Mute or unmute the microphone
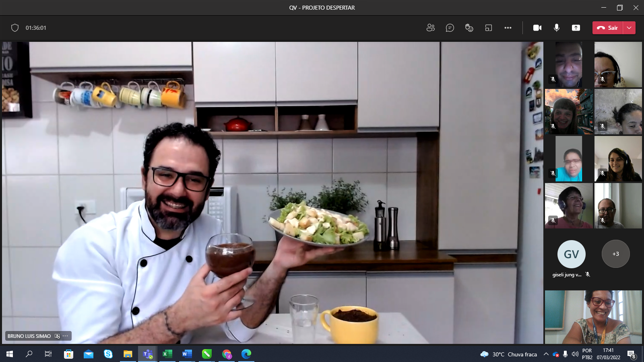Image resolution: width=644 pixels, height=362 pixels. (x=557, y=28)
